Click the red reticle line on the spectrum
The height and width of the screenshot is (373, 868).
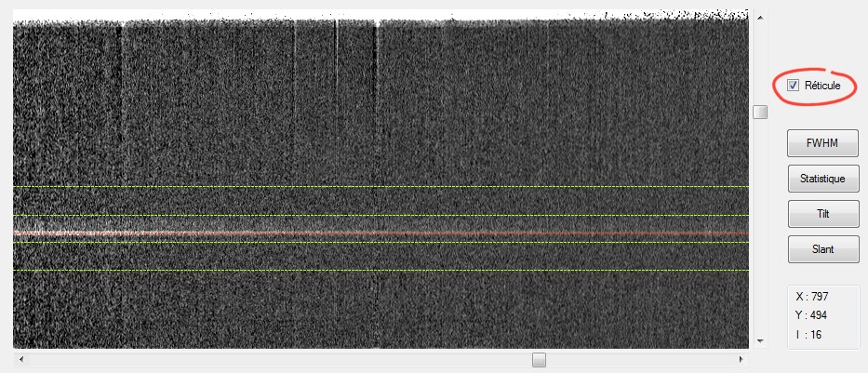[x=381, y=233]
